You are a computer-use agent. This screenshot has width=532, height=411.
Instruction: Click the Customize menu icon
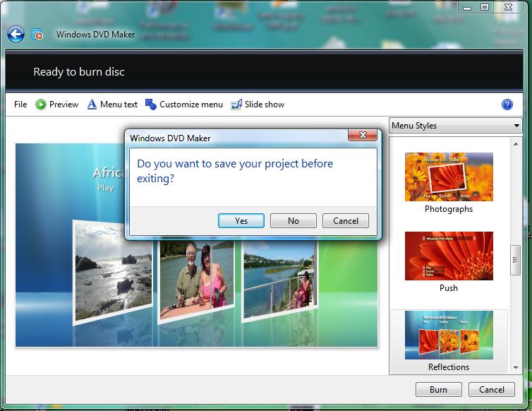pyautogui.click(x=151, y=105)
